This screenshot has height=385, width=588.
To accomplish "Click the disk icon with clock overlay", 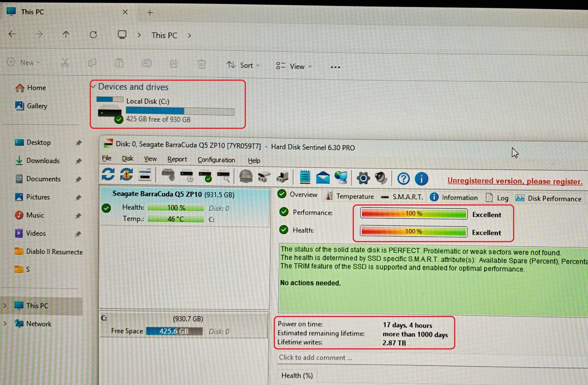I will click(x=187, y=176).
